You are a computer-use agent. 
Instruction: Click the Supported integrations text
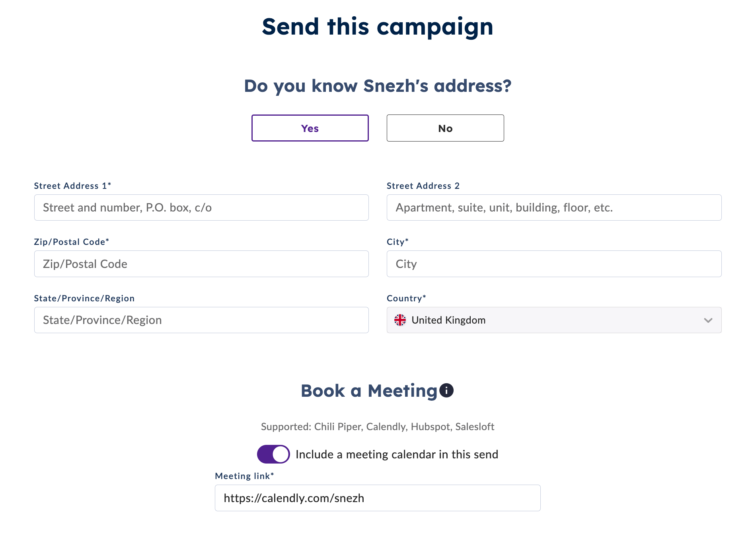pyautogui.click(x=378, y=427)
